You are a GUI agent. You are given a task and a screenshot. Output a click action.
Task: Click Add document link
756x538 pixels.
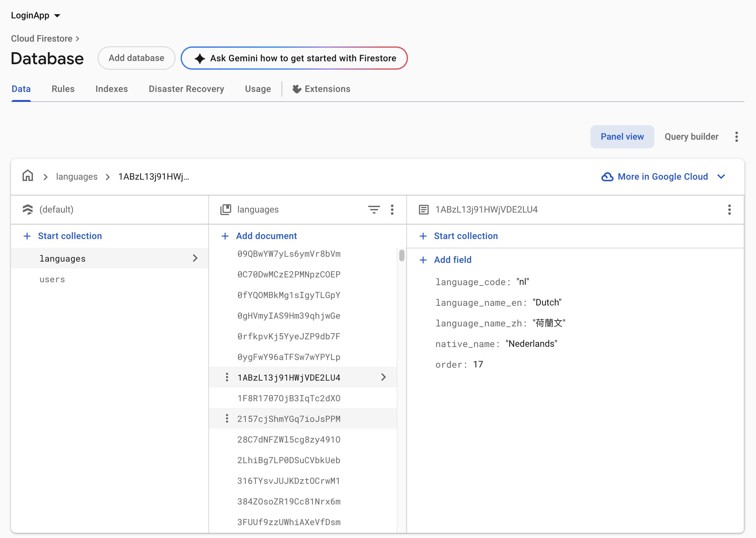(266, 236)
